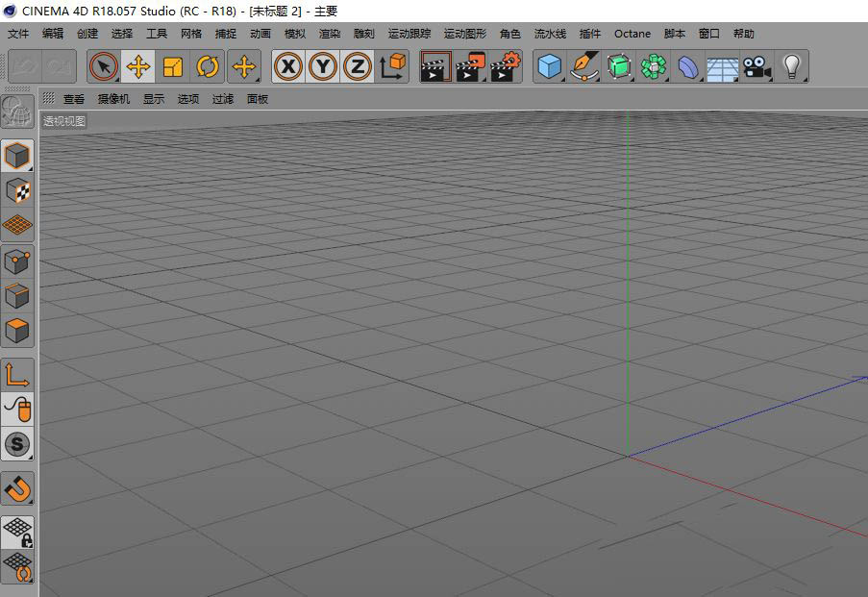Click the Live Selection arrow tool
868x597 pixels.
click(x=104, y=67)
